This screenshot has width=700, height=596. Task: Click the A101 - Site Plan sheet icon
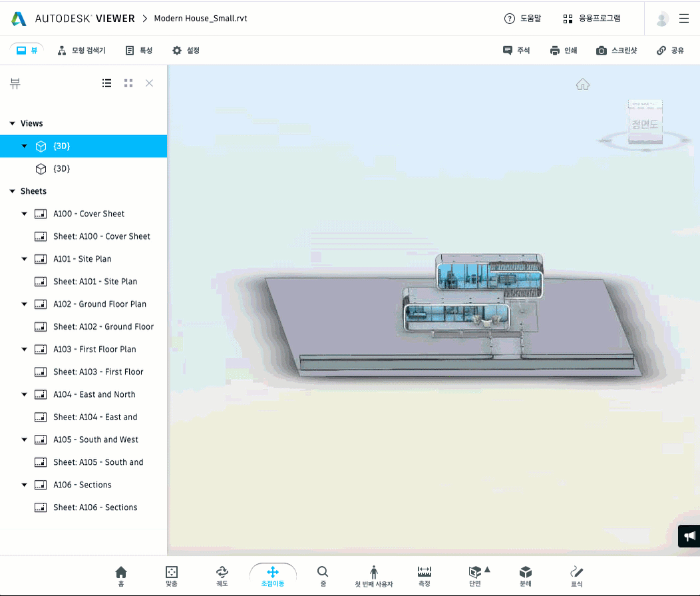click(41, 259)
